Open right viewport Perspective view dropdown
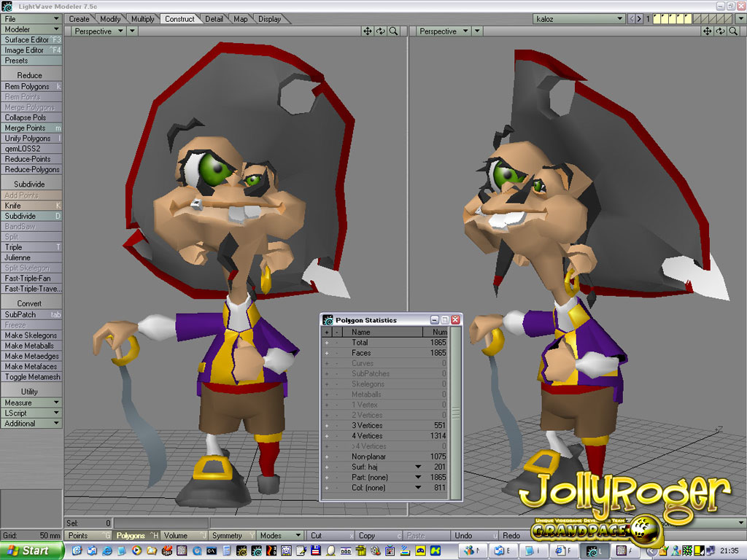 tap(443, 31)
